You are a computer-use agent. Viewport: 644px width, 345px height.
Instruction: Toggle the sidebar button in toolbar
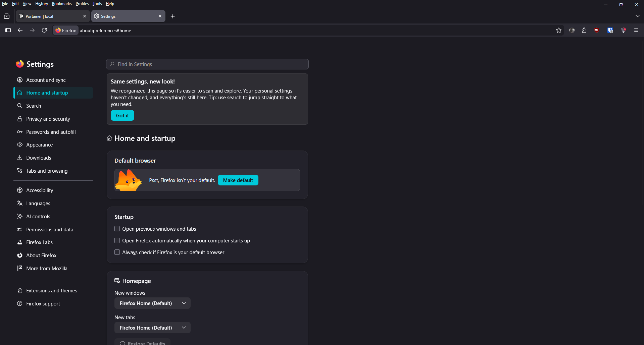tap(8, 30)
